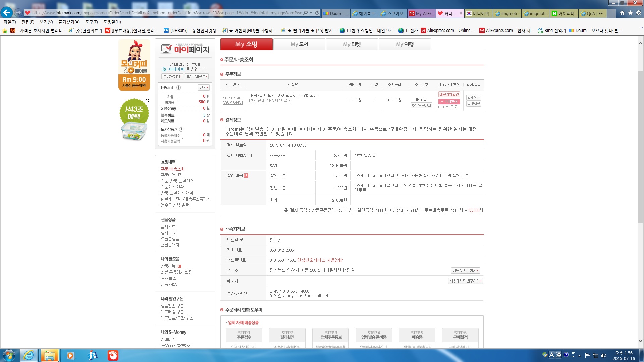
Task: Open the Tools gear icon
Action: tap(638, 13)
